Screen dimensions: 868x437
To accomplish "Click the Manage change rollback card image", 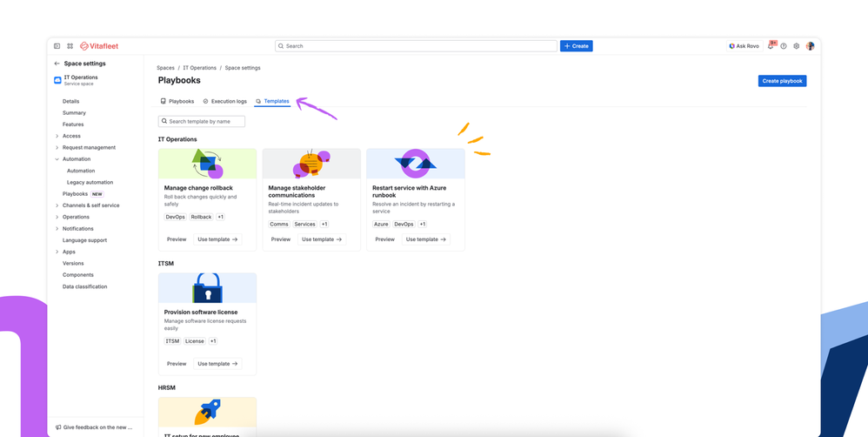I will (208, 164).
